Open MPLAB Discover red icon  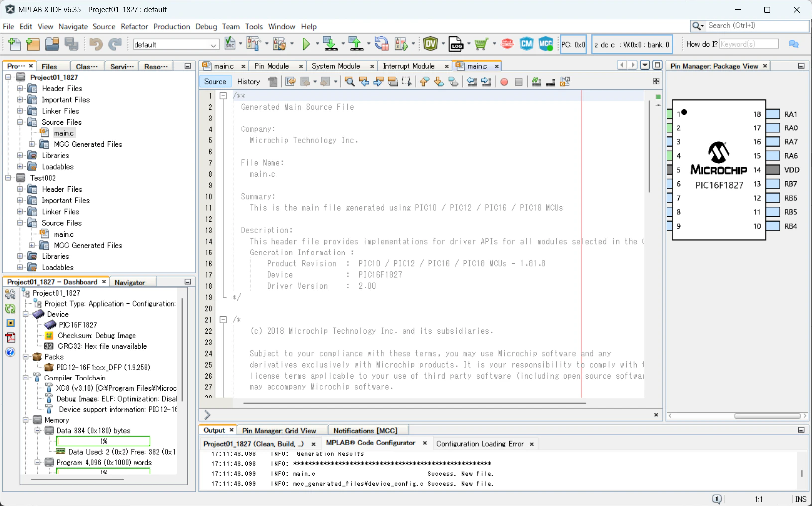[507, 44]
